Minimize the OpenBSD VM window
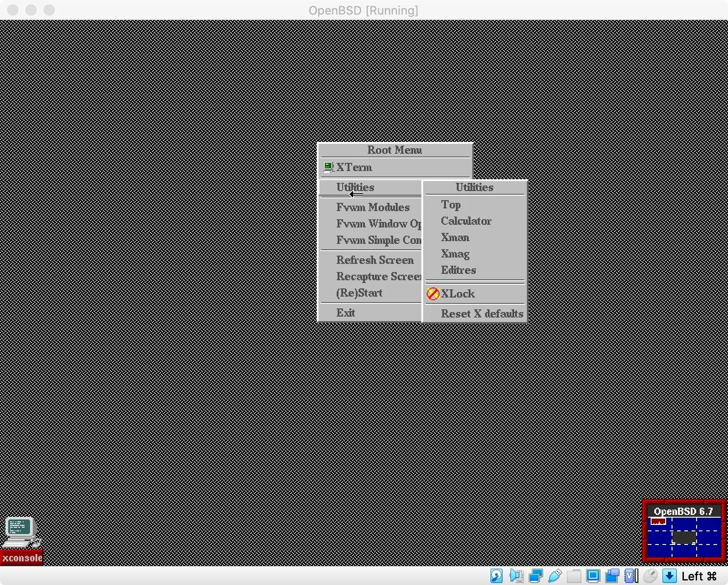Viewport: 728px width, 585px height. click(31, 10)
